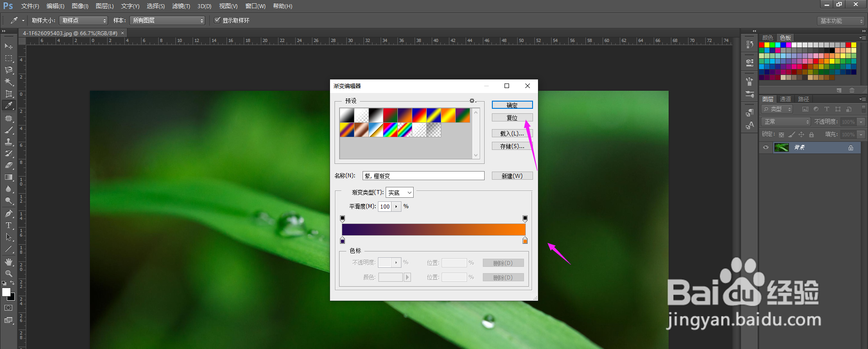
Task: Select the Zoom tool
Action: (x=9, y=274)
